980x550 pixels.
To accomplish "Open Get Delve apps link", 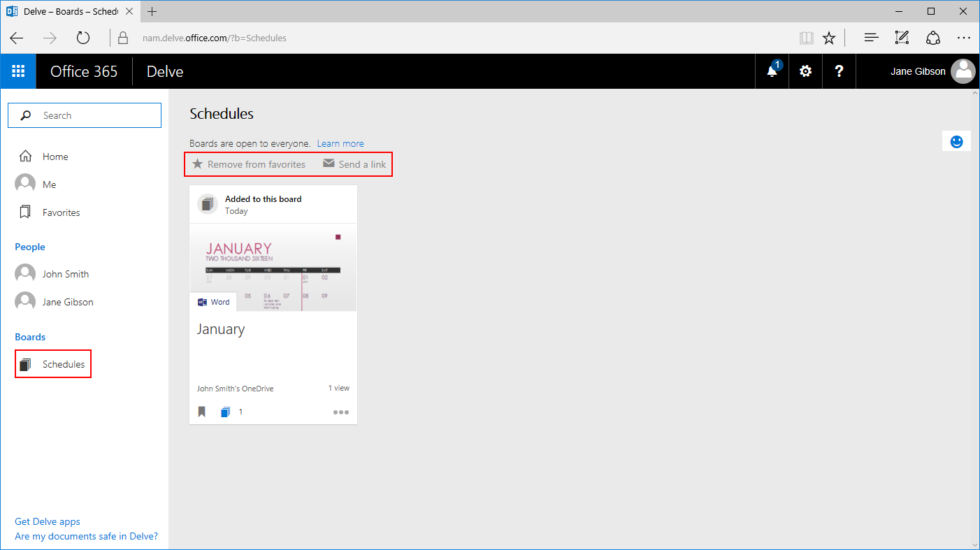I will (x=48, y=521).
